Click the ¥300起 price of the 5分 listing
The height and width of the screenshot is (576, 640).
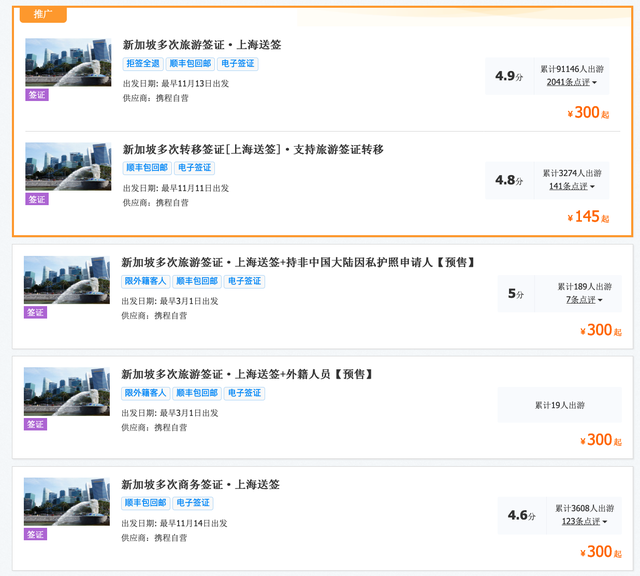click(601, 330)
